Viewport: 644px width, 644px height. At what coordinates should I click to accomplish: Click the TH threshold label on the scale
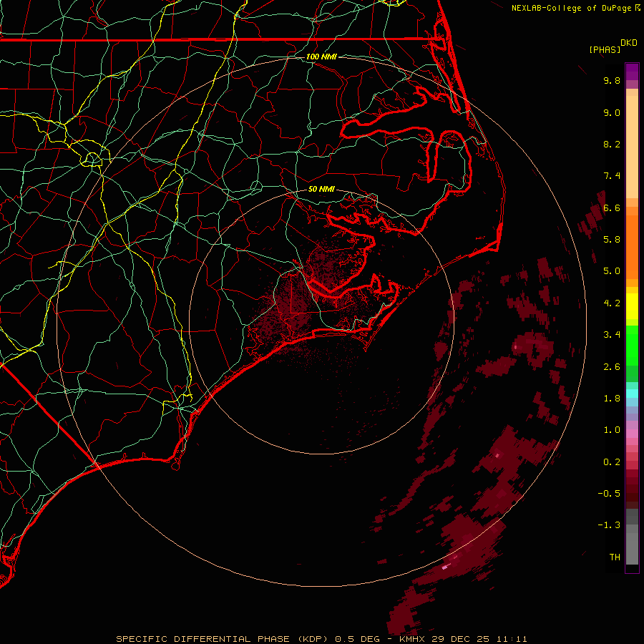coord(615,557)
